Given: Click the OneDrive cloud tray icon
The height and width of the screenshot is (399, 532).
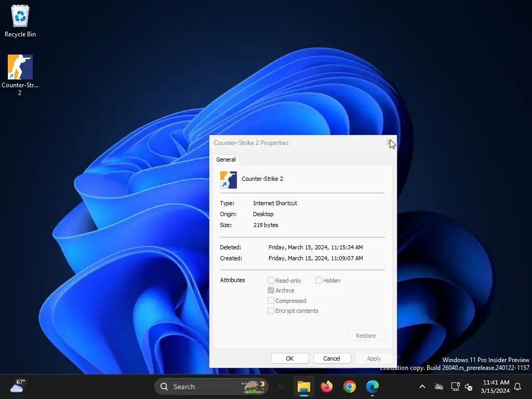Looking at the screenshot, I should [439, 387].
